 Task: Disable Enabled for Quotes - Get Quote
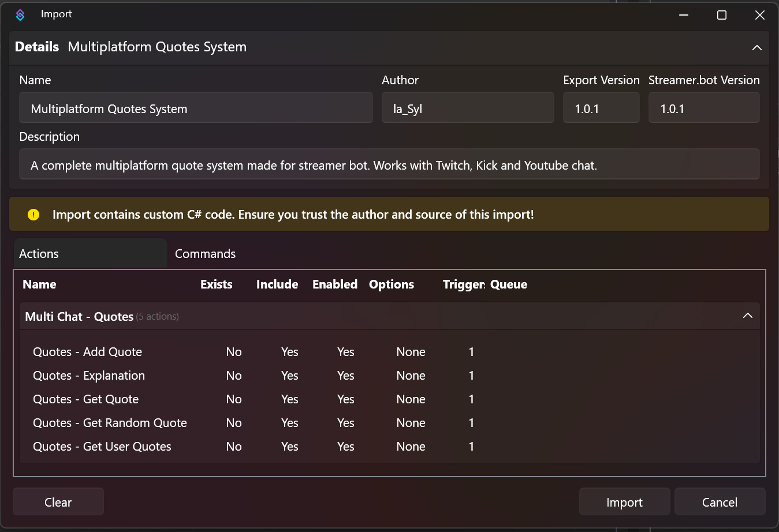[345, 399]
